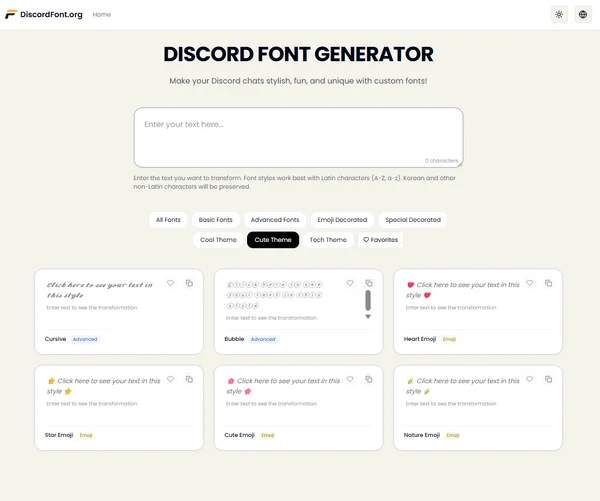This screenshot has height=501, width=600.
Task: Open the Home navigation link
Action: (x=101, y=15)
